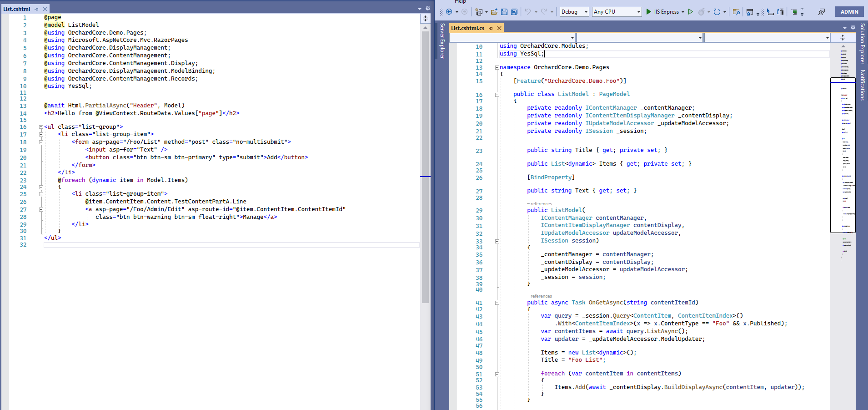
Task: Open the left project navigation dropdown in List.cshtml.cs
Action: [512, 38]
